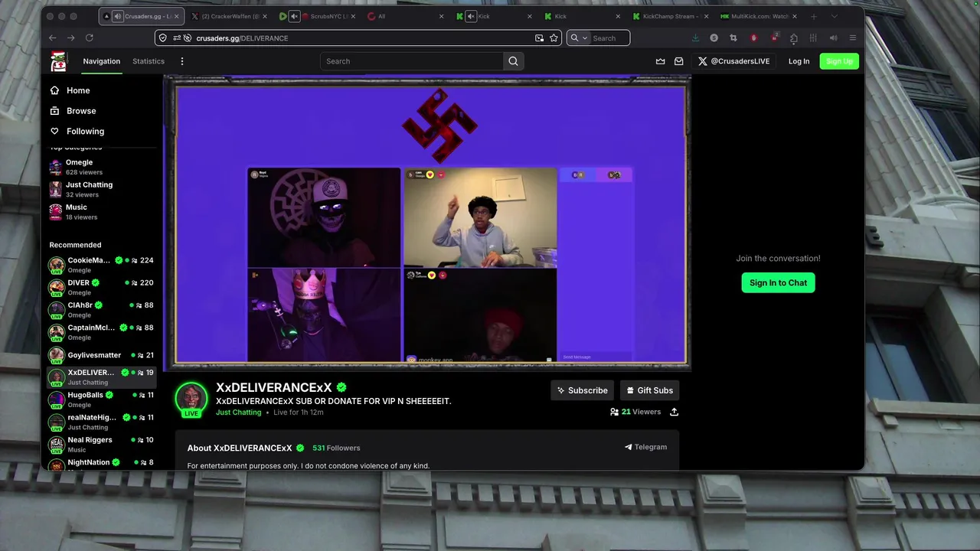Open CookieMa... recommended channel
The image size is (980, 551).
tap(101, 265)
